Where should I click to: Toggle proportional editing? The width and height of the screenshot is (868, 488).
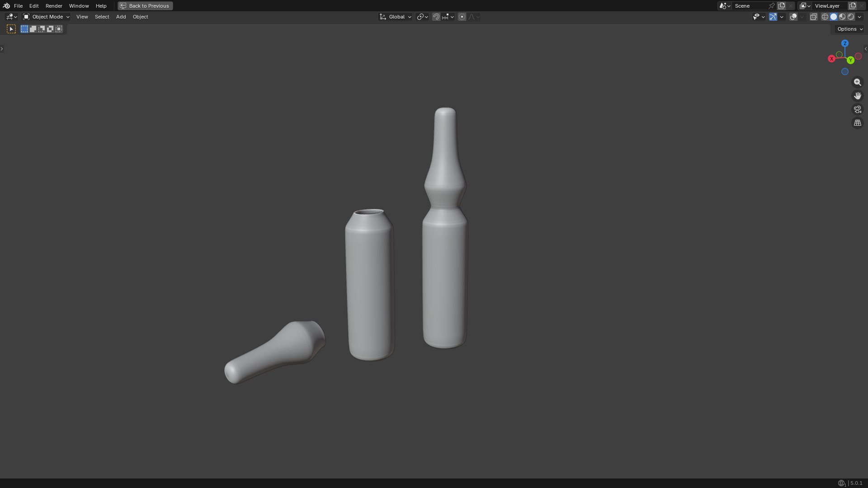point(462,17)
